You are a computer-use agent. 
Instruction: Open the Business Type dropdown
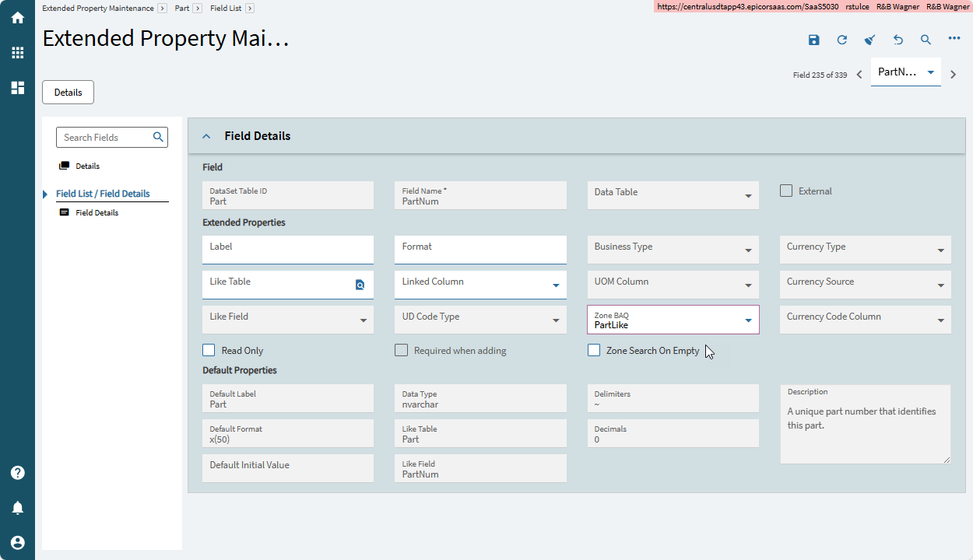748,250
